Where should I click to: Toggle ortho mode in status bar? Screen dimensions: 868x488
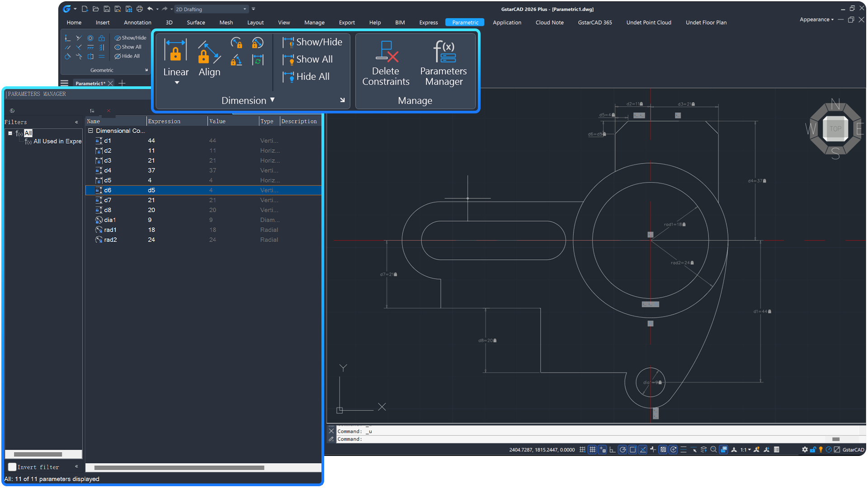612,450
